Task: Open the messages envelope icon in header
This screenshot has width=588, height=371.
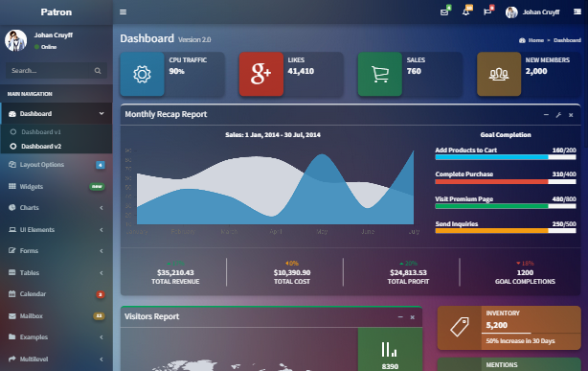Action: point(444,12)
